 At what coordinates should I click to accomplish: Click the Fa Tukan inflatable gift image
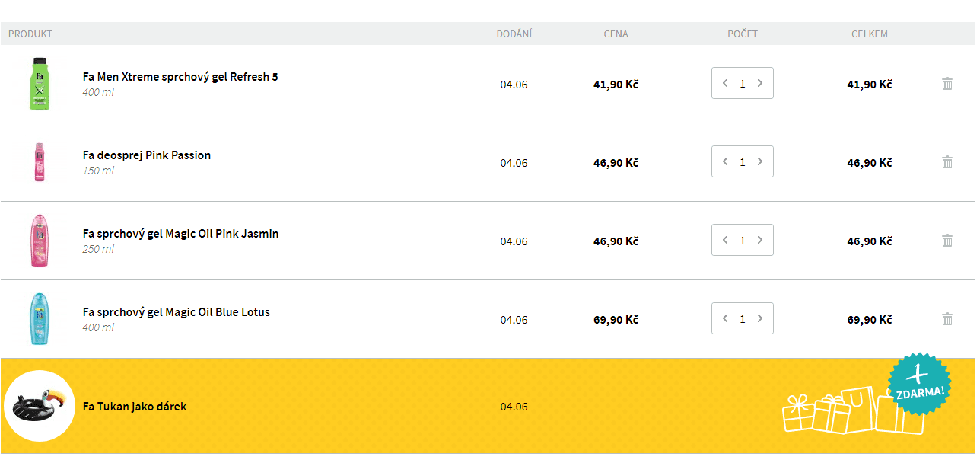tap(40, 406)
